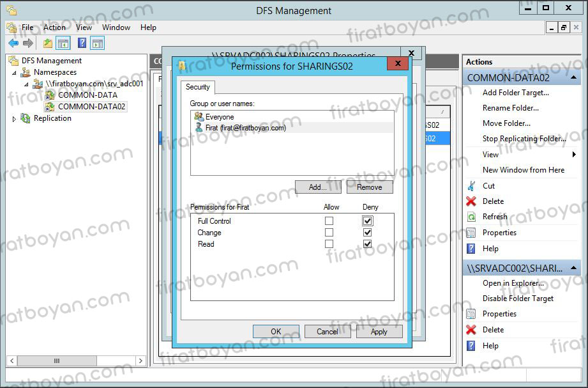
Task: Click Open in Explorer action
Action: coord(513,283)
